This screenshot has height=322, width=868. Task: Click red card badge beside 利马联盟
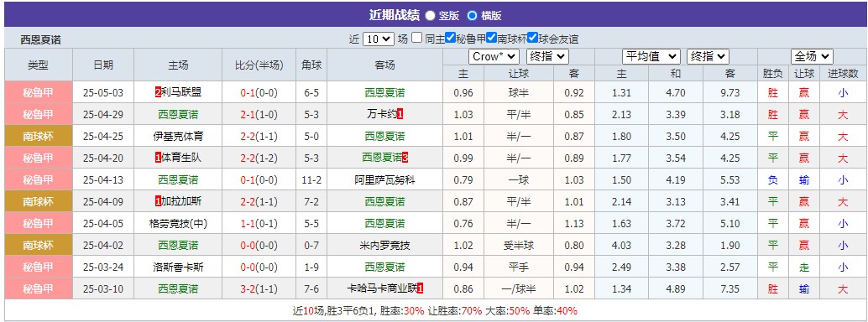click(158, 92)
